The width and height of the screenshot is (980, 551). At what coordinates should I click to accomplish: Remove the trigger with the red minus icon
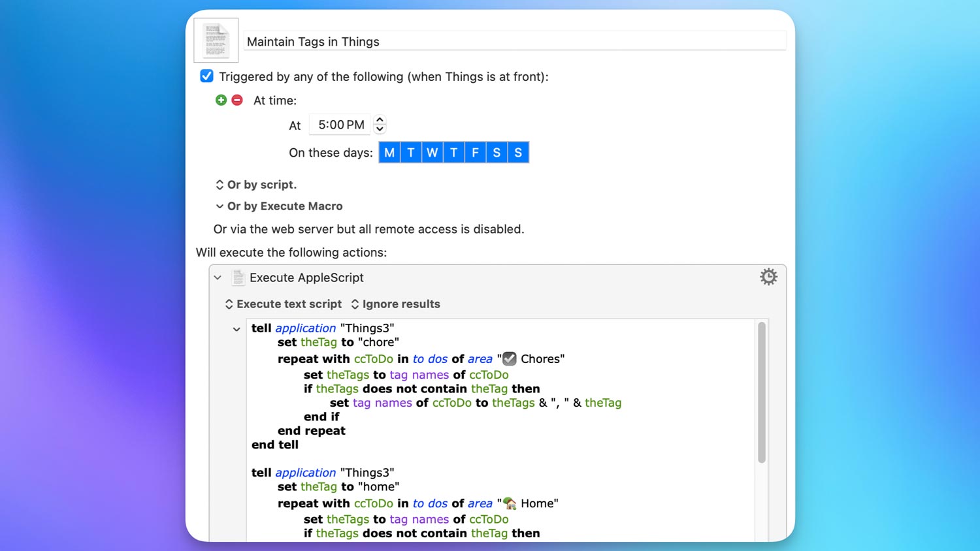point(237,100)
